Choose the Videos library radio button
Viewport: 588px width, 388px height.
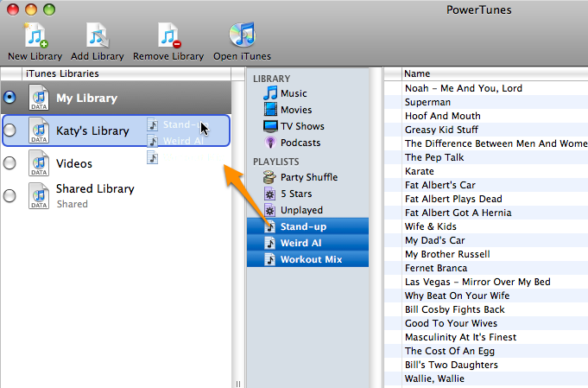pos(10,163)
